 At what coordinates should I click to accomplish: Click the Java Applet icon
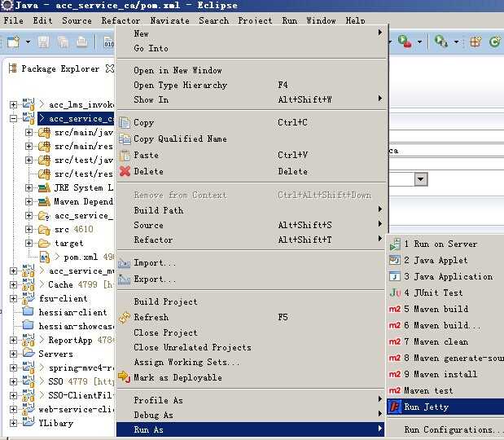point(395,260)
